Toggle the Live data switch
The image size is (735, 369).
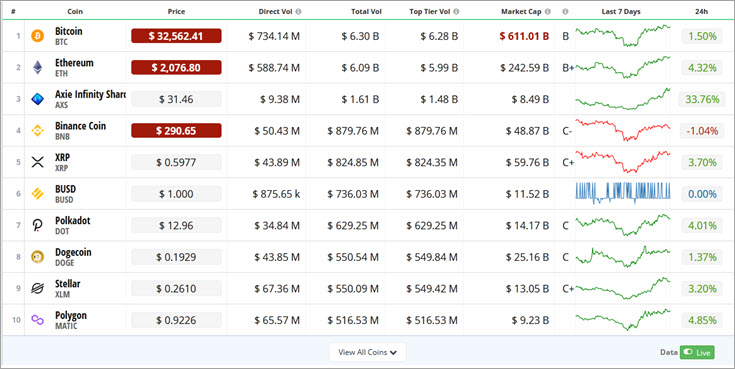pyautogui.click(x=697, y=353)
